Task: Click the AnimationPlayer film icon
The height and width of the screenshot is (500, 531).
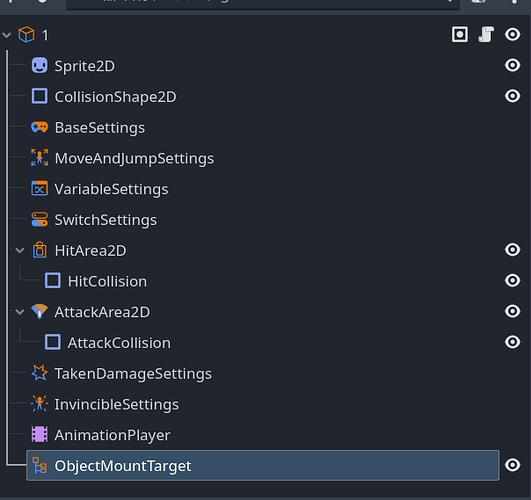Action: (40, 435)
